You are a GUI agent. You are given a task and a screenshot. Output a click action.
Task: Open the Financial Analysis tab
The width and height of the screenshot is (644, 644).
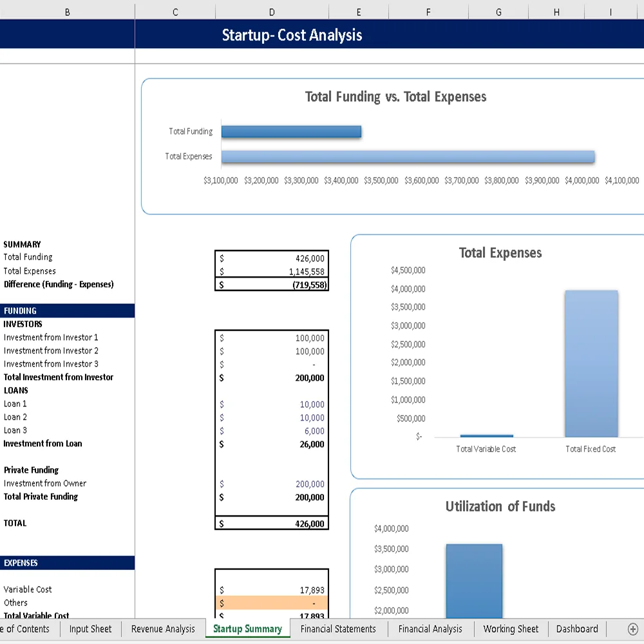coord(430,629)
